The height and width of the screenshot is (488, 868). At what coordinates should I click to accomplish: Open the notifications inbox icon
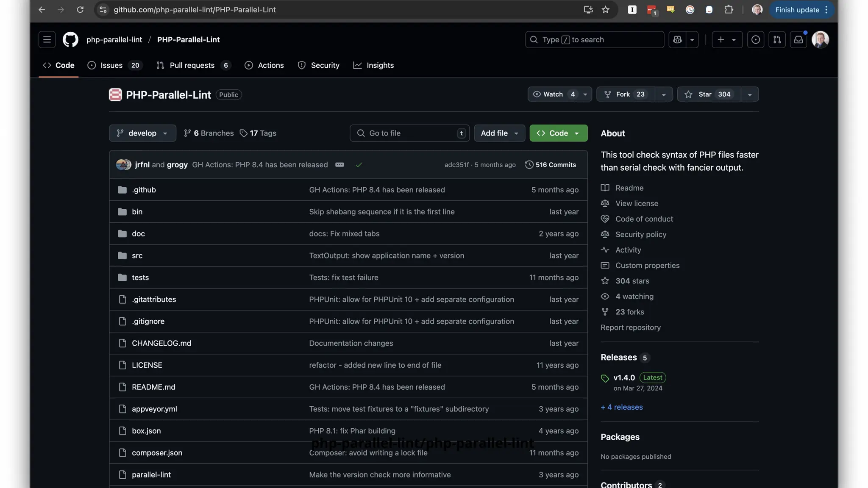point(798,39)
